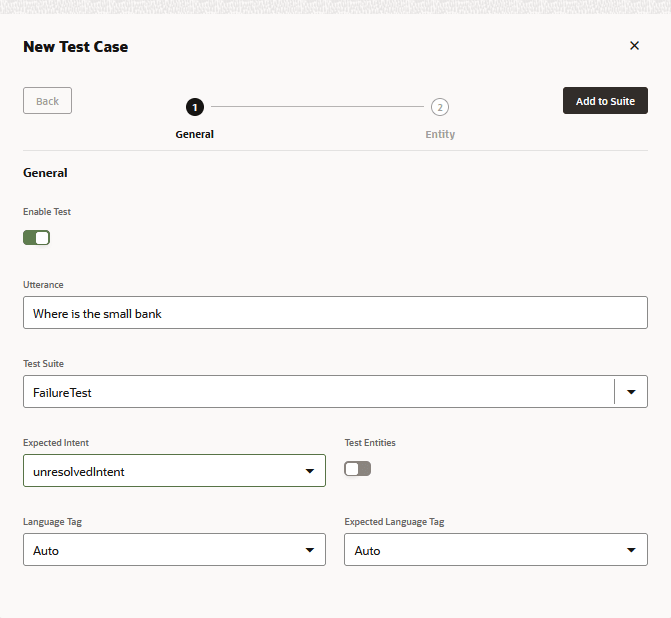
Task: Click the Test Suite dropdown arrow
Action: click(631, 392)
